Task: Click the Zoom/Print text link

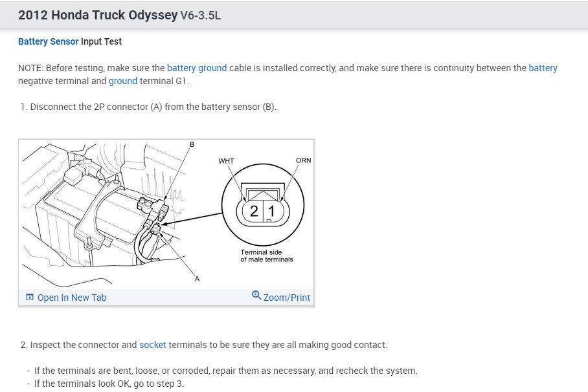Action: pyautogui.click(x=287, y=298)
